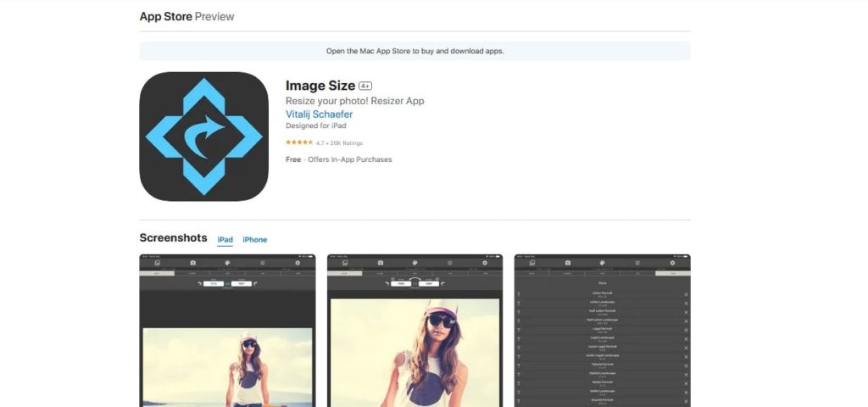Switch to the iPhone screenshots tab
This screenshot has width=868, height=407.
254,240
